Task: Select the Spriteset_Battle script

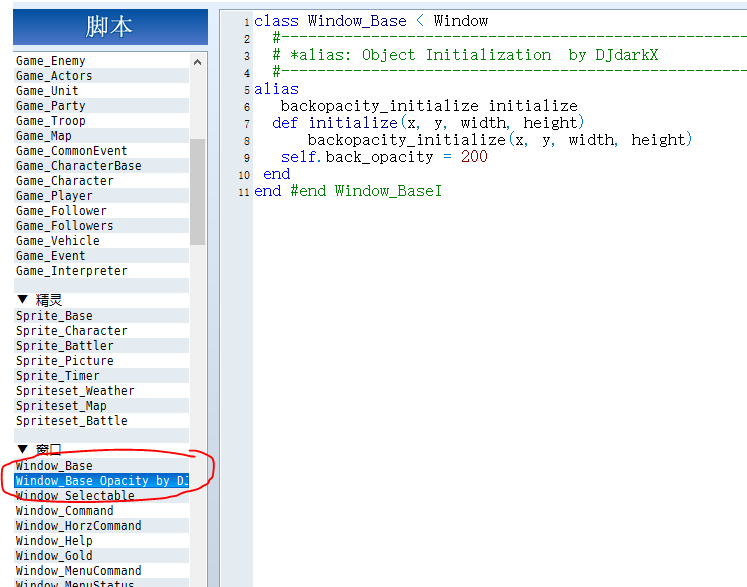Action: tap(101, 421)
